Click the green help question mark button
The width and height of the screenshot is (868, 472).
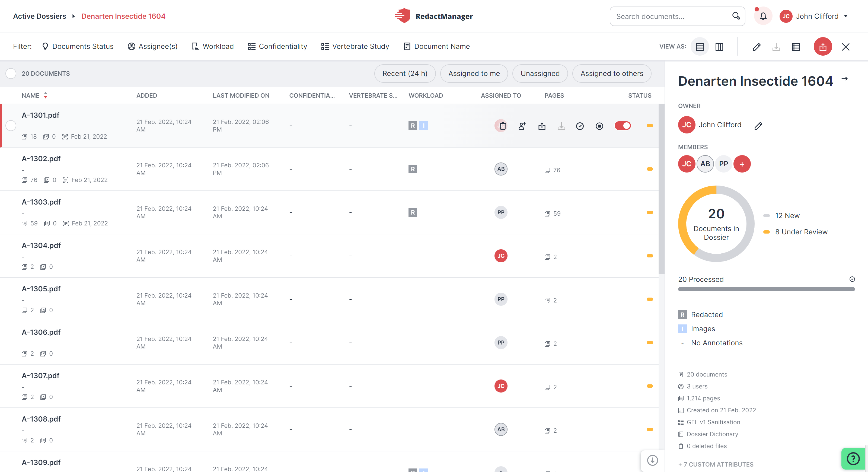pyautogui.click(x=853, y=458)
